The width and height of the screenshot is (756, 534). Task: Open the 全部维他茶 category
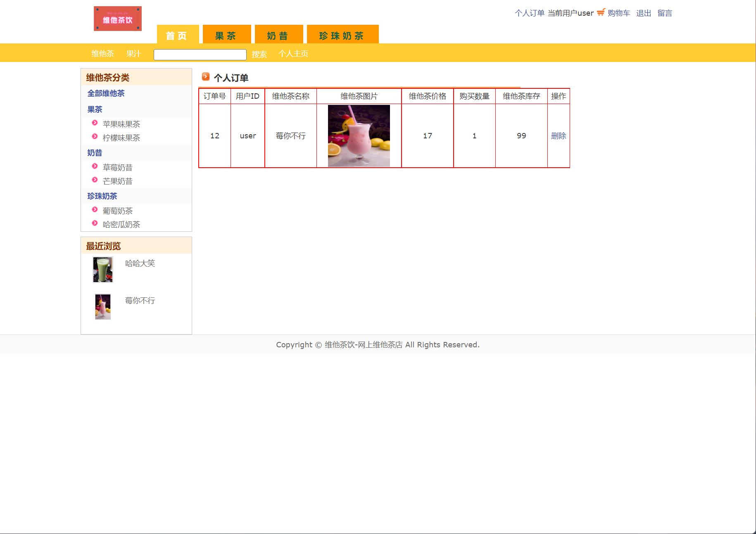tap(106, 94)
